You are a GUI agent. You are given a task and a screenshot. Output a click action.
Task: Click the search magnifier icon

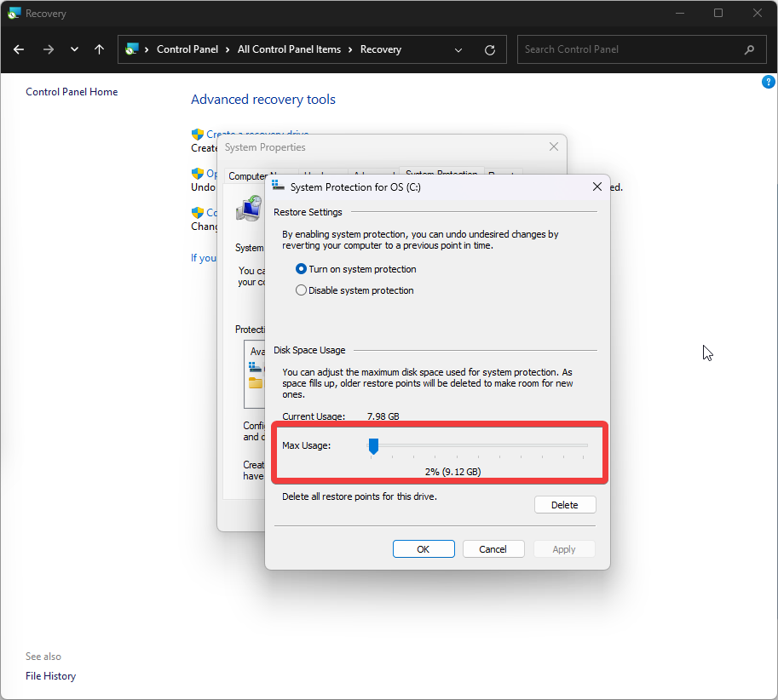(x=749, y=49)
